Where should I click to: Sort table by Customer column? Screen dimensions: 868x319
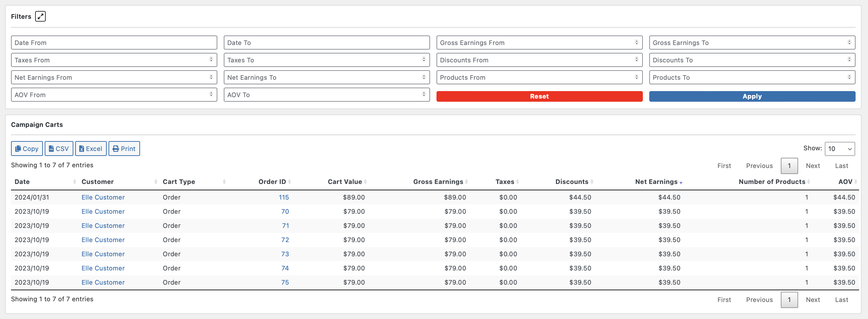[119, 182]
